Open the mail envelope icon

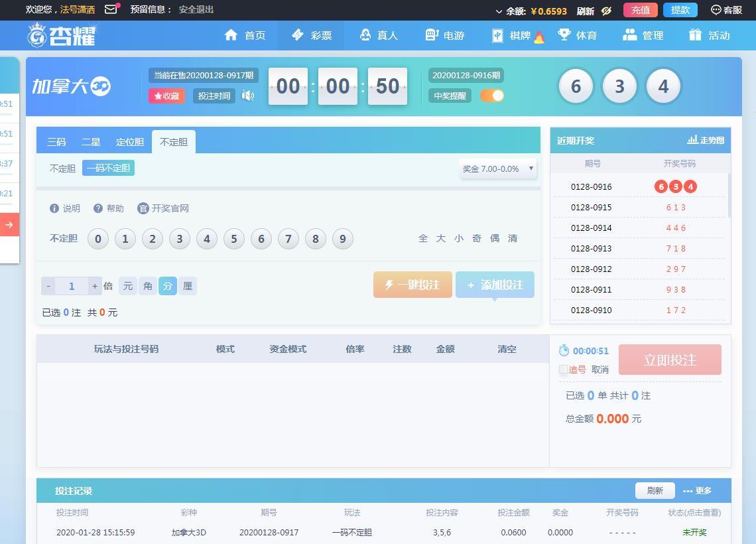[x=111, y=9]
